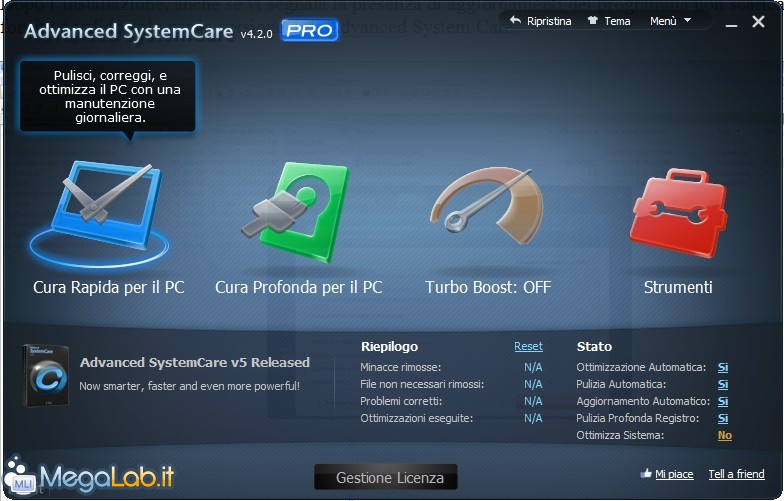The width and height of the screenshot is (784, 501).
Task: Toggle Ottimizzazione Automatica Si link
Action: coord(723,368)
